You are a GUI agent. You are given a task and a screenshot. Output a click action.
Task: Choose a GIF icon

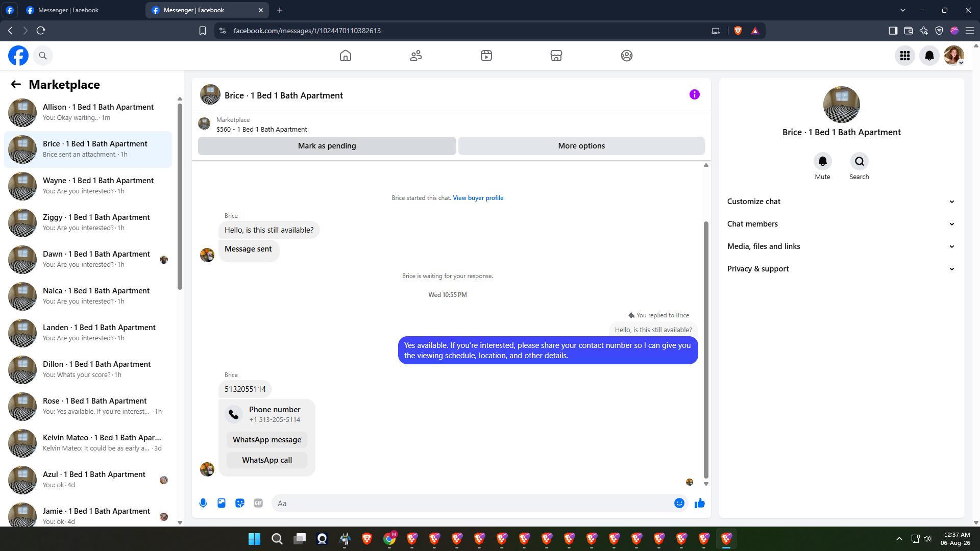[258, 503]
